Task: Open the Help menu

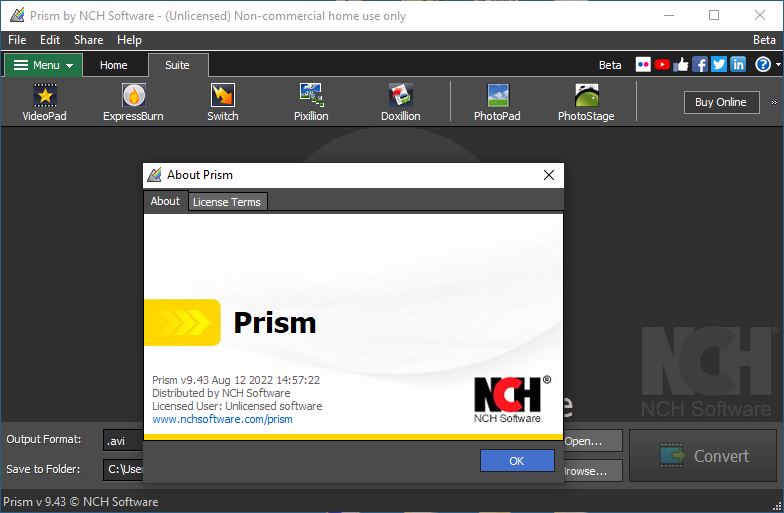Action: [129, 40]
